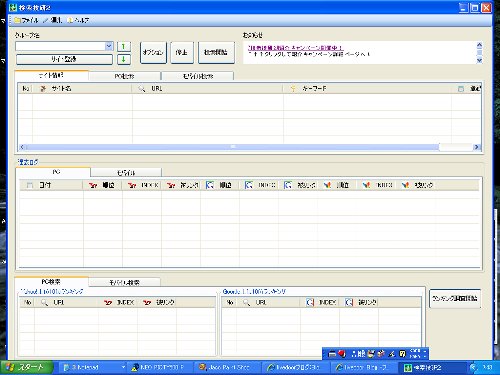
Task: Click URL header in Google ranking table
Action: pos(269,303)
